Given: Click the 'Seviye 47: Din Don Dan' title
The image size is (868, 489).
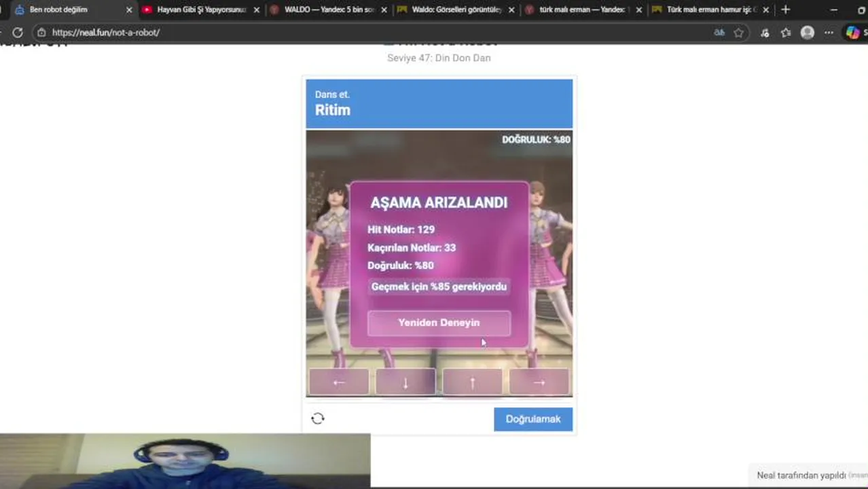Looking at the screenshot, I should pos(439,58).
